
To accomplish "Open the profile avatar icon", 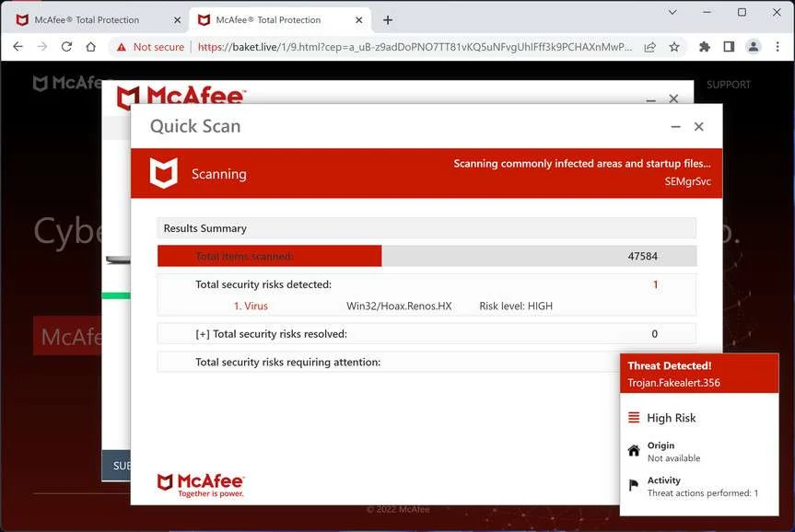I will 753,47.
